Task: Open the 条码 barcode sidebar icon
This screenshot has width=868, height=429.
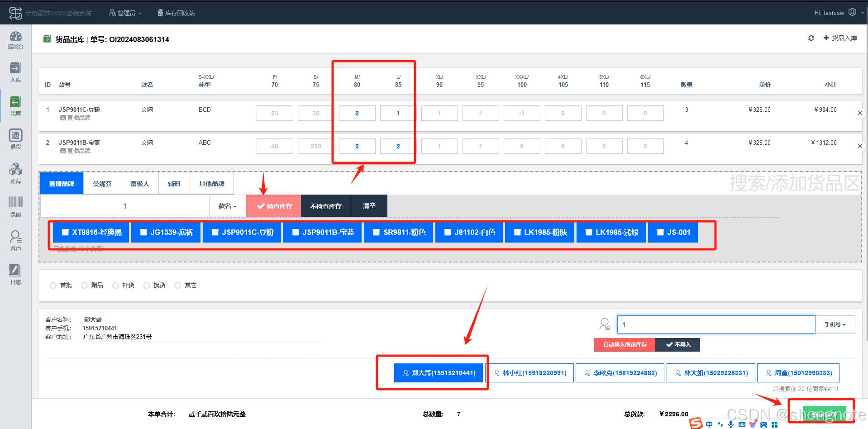Action: 15,206
